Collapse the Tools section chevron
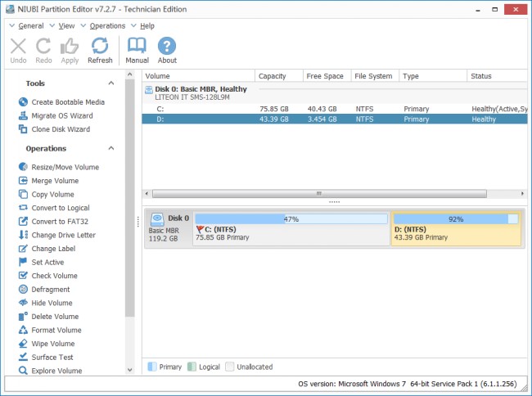Viewport: 532px width, 396px height. tap(111, 83)
